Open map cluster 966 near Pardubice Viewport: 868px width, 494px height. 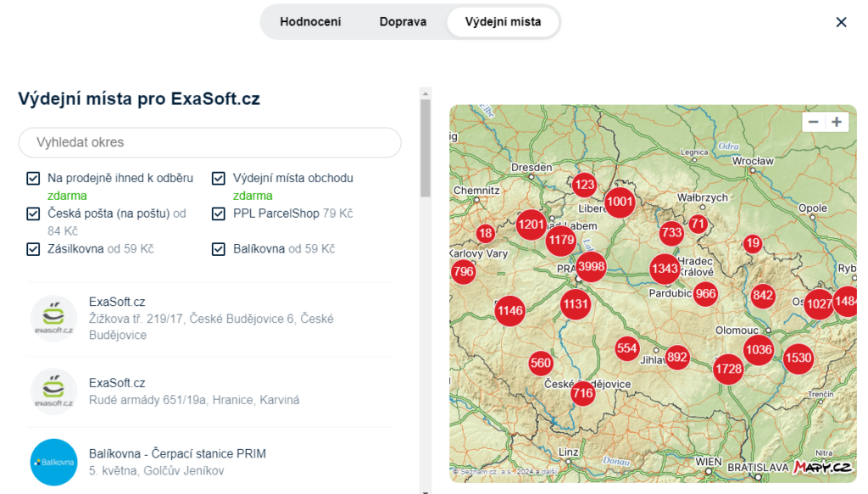tap(705, 294)
